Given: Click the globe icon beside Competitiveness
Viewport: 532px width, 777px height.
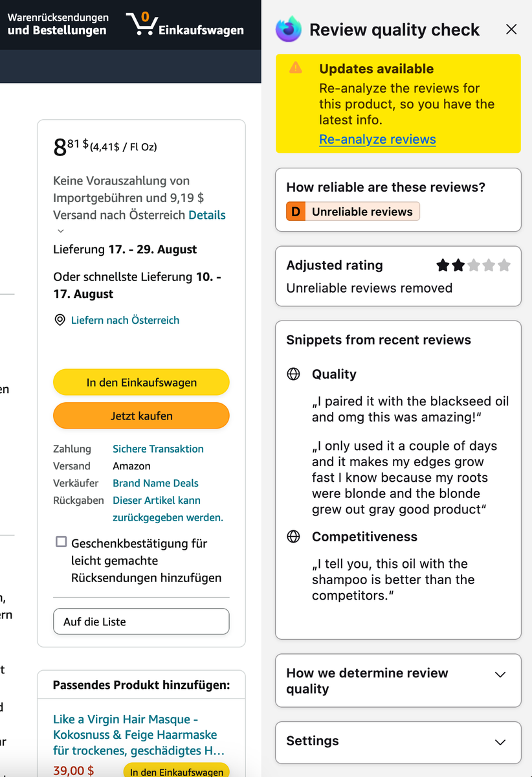Looking at the screenshot, I should point(294,537).
